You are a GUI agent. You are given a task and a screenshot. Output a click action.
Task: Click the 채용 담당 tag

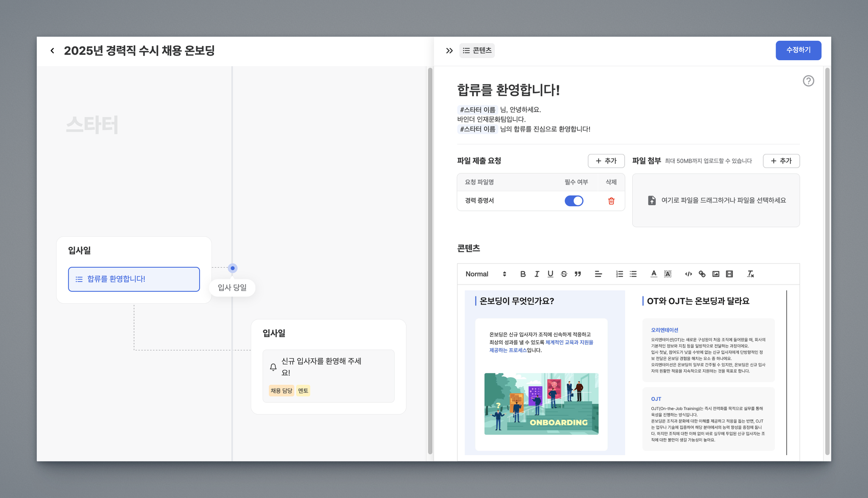pyautogui.click(x=281, y=391)
